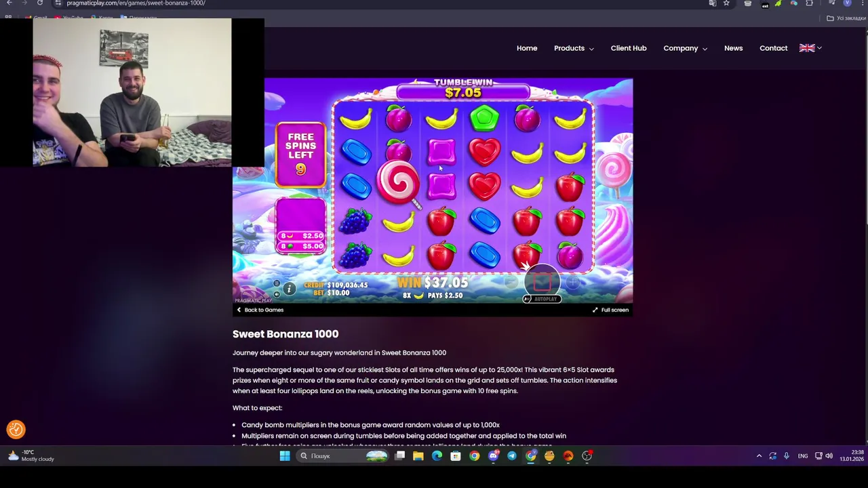The width and height of the screenshot is (868, 488).
Task: Open the Contact page
Action: click(774, 48)
